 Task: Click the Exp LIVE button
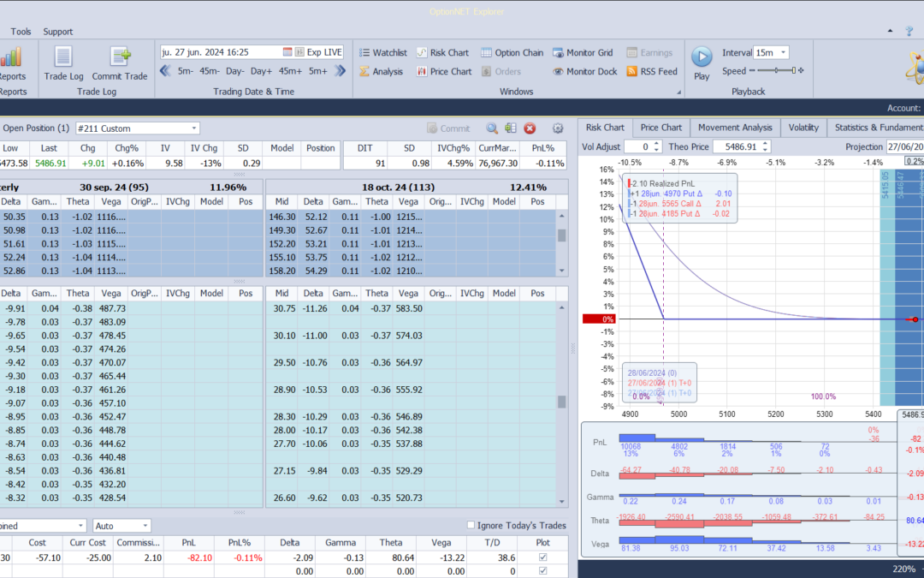325,52
